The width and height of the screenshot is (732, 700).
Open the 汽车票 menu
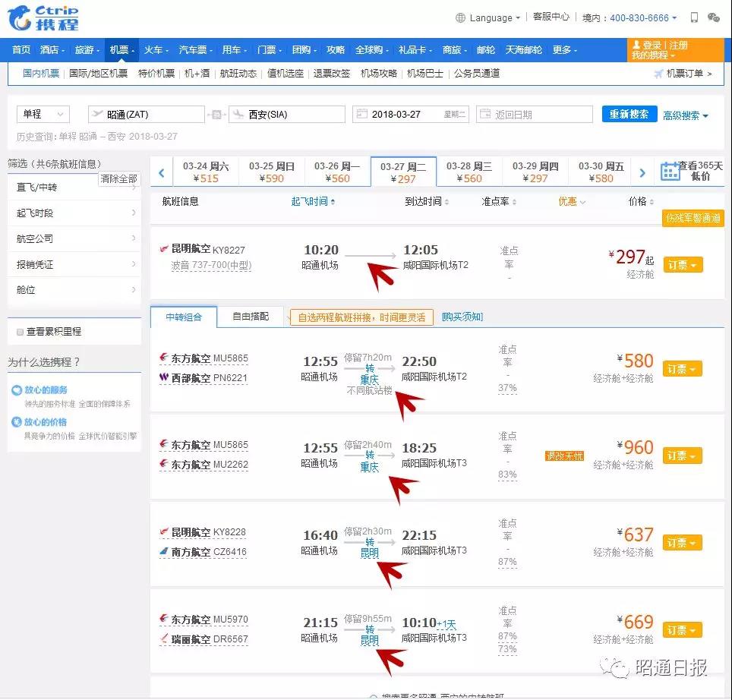(195, 49)
